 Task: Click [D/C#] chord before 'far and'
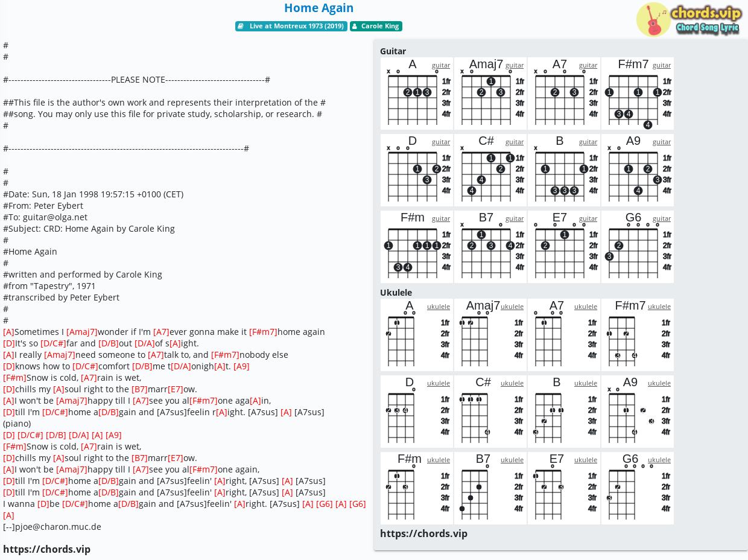pos(54,343)
